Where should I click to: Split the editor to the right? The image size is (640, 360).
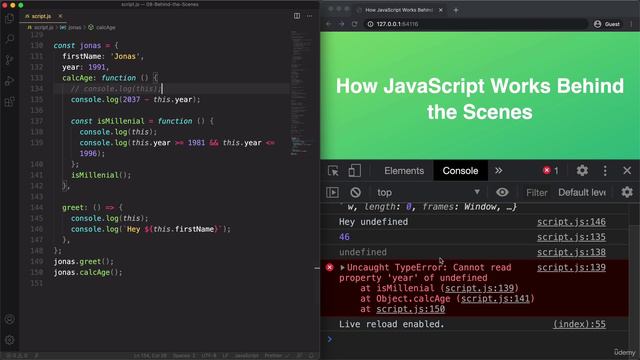(297, 16)
